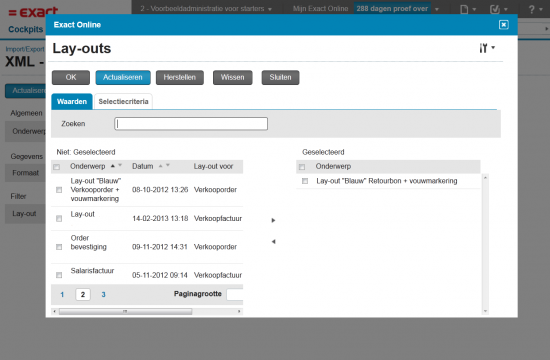Screen dimensions: 550x360
Task: Click background Actualiseren button on XML page
Action: tap(25, 91)
